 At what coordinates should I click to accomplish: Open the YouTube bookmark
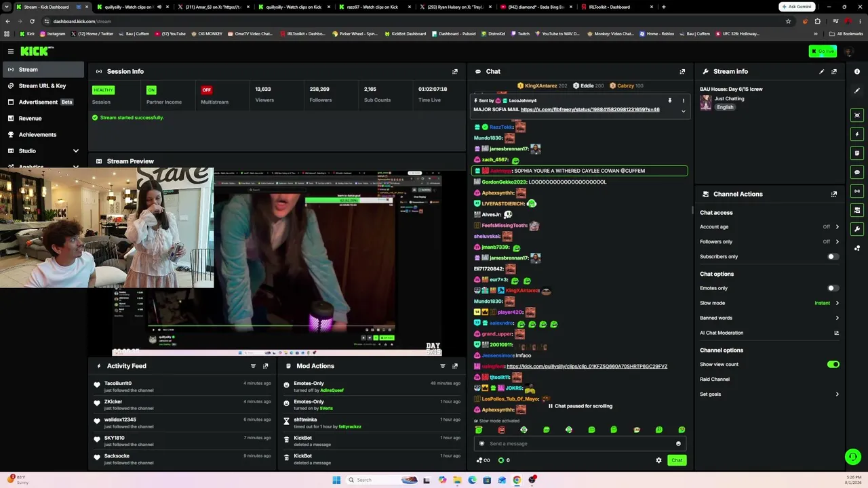(170, 34)
